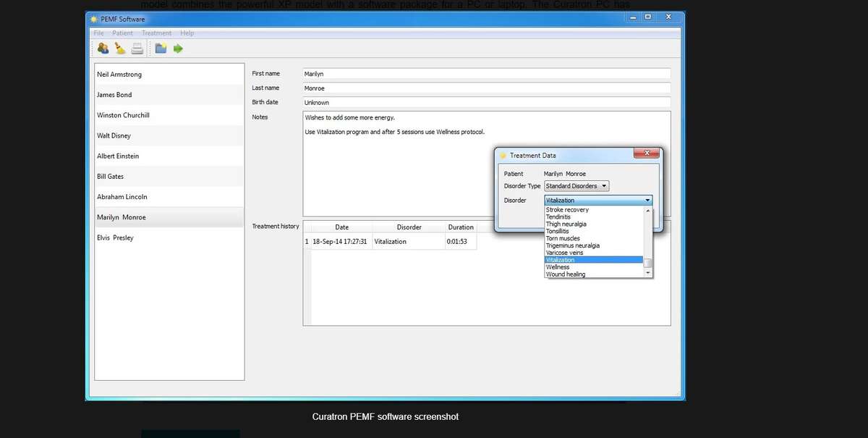Select patient Marilyn Monroe in list
This screenshot has height=438, width=868.
169,217
